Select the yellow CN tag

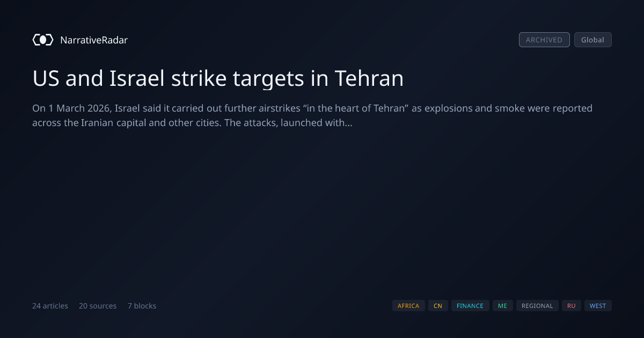click(x=438, y=306)
